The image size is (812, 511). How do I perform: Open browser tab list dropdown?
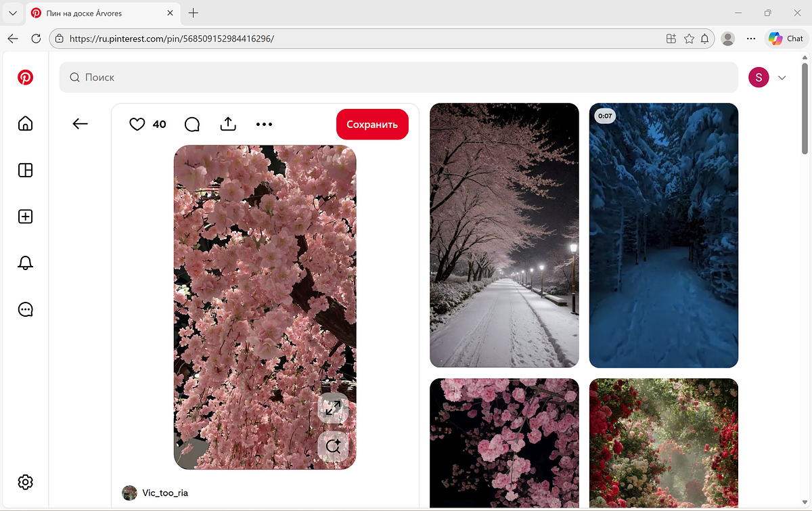click(x=12, y=13)
